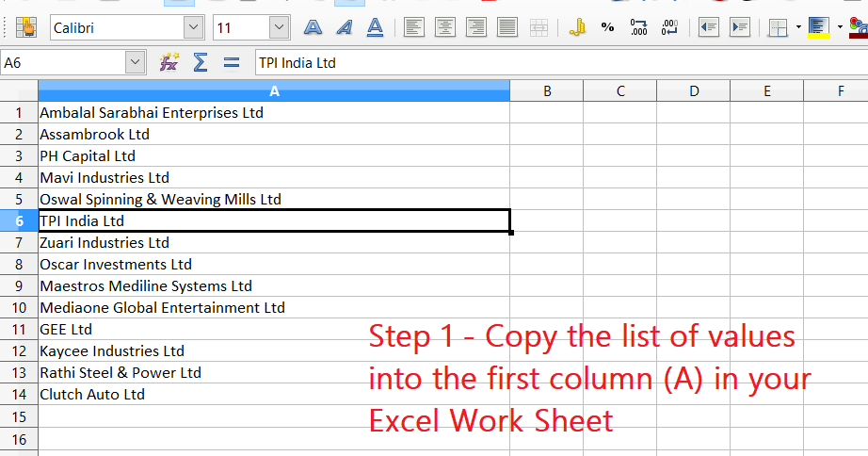Open the Calibri font name dropdown
This screenshot has width=868, height=456.
coord(194,27)
